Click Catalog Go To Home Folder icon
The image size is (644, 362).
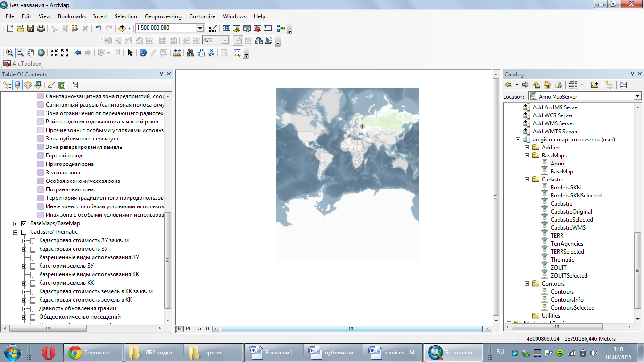(547, 85)
